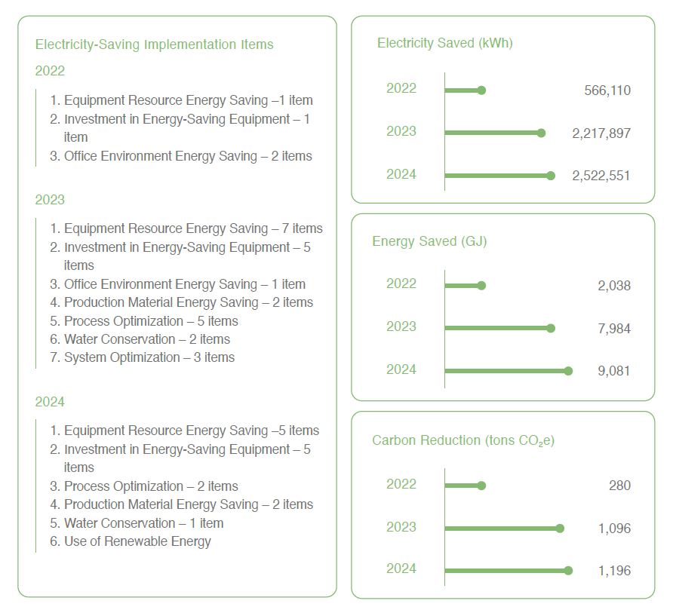The image size is (673, 616).
Task: Click the 2024 electricity saved bar endpoint
Action: [x=551, y=176]
